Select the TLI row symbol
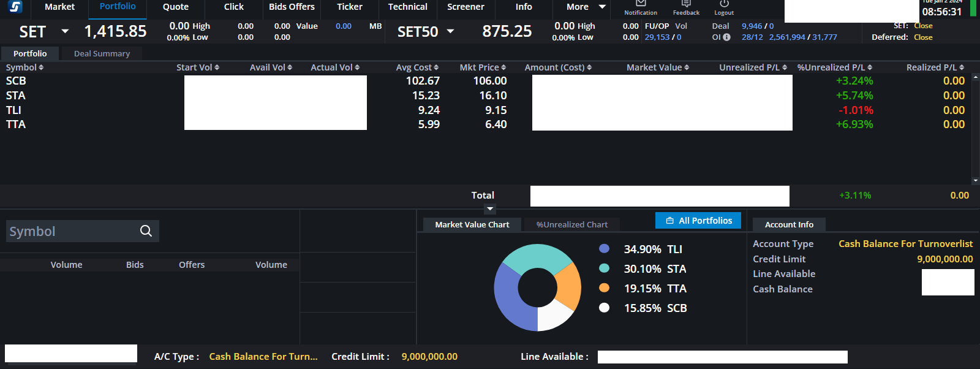Screen dimensions: 980x369 click(13, 110)
